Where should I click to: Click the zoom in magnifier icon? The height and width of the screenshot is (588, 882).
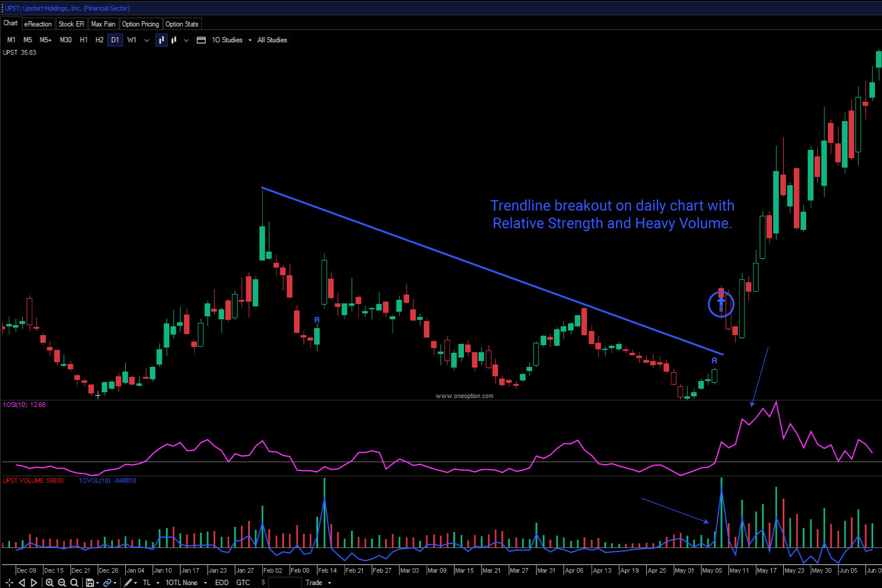point(50,582)
